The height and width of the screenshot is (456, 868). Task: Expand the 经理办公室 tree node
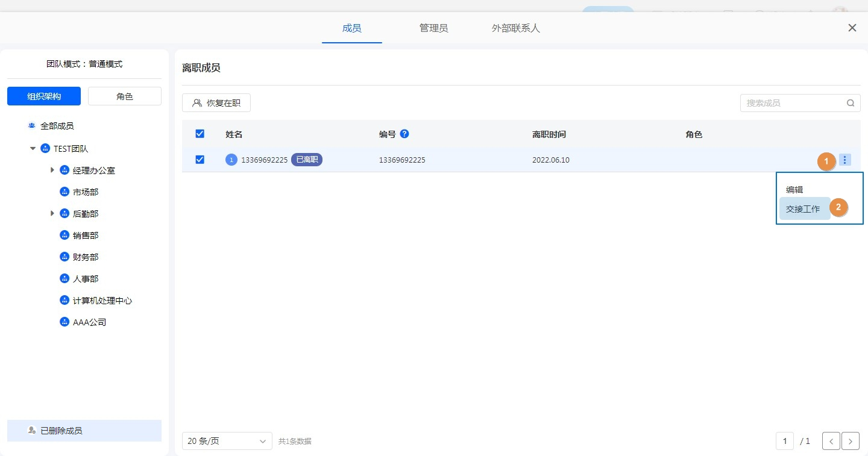pyautogui.click(x=52, y=170)
